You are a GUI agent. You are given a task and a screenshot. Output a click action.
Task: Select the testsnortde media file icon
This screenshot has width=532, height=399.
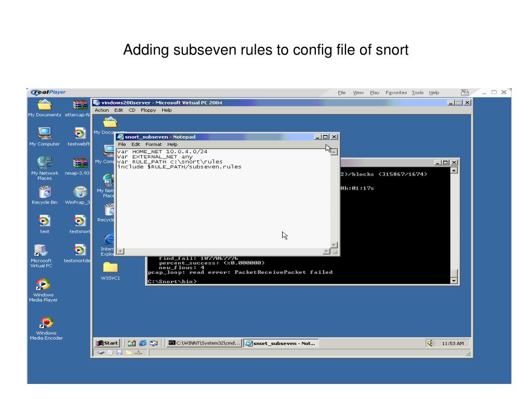tap(79, 250)
